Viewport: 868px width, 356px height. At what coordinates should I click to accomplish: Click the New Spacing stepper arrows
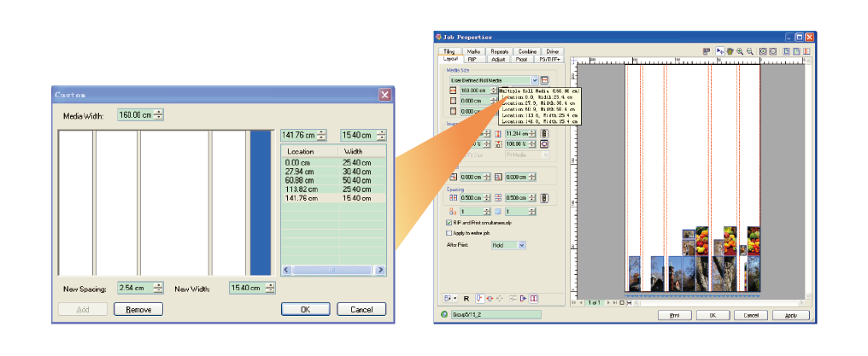(x=159, y=288)
